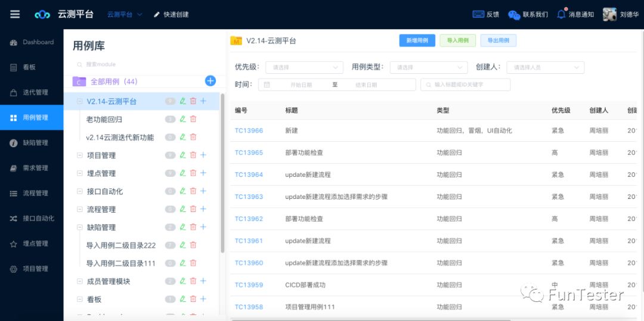The image size is (644, 321).
Task: Open the 云测平台 project dropdown
Action: (x=125, y=14)
